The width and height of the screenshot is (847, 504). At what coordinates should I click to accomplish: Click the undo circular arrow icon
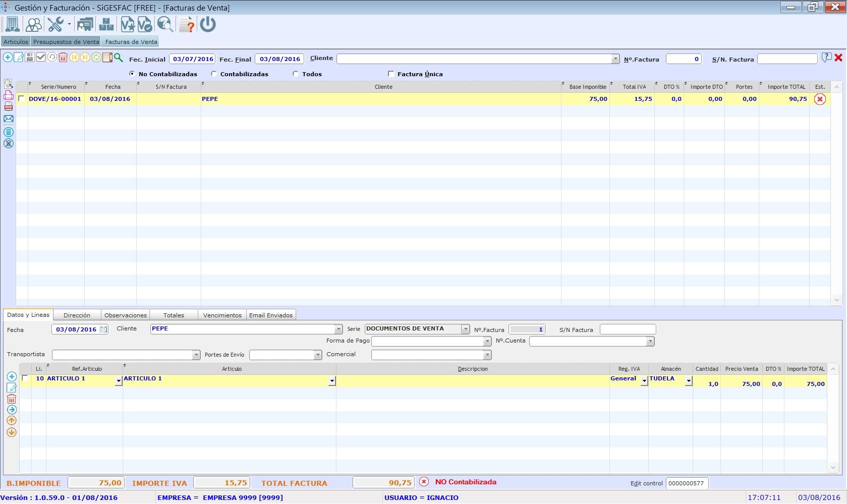click(52, 58)
